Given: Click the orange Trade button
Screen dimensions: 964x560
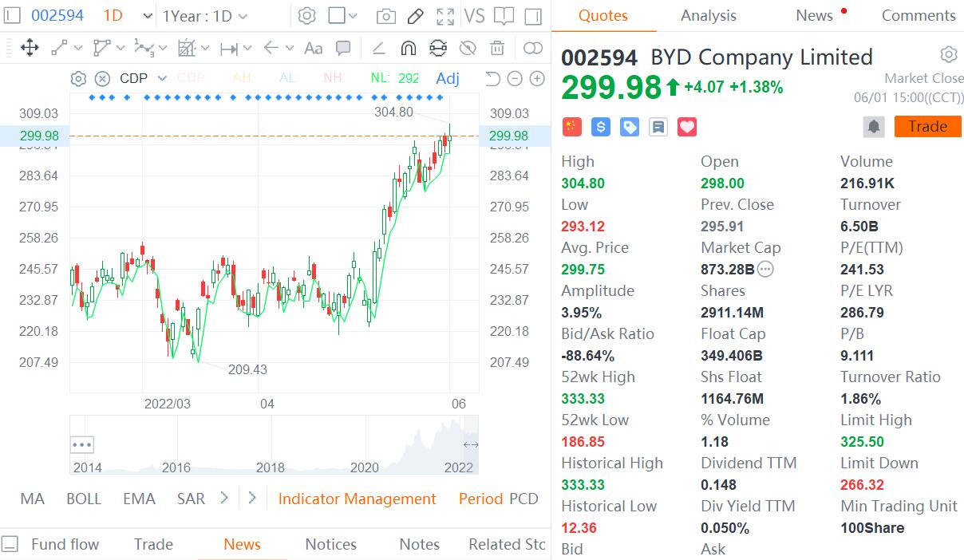Looking at the screenshot, I should tap(927, 127).
